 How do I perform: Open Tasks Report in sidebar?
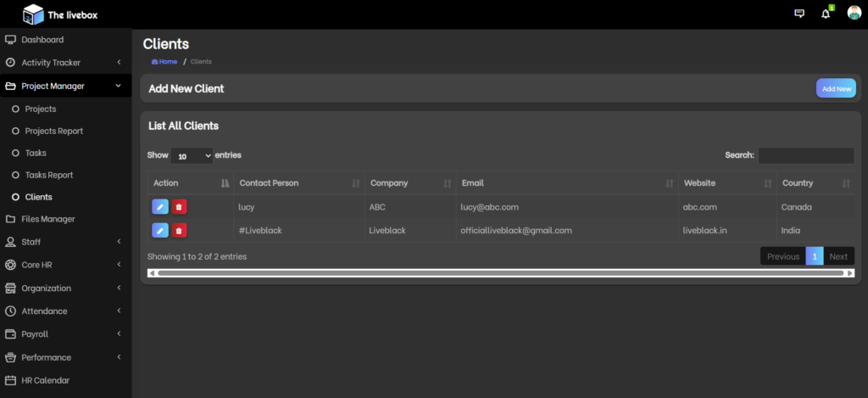[49, 175]
